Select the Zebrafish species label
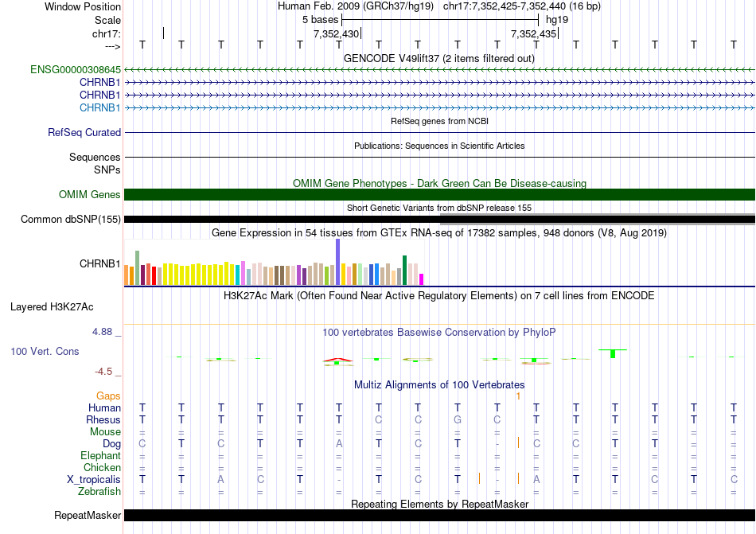Viewport: 756px width, 534px height. click(x=99, y=492)
